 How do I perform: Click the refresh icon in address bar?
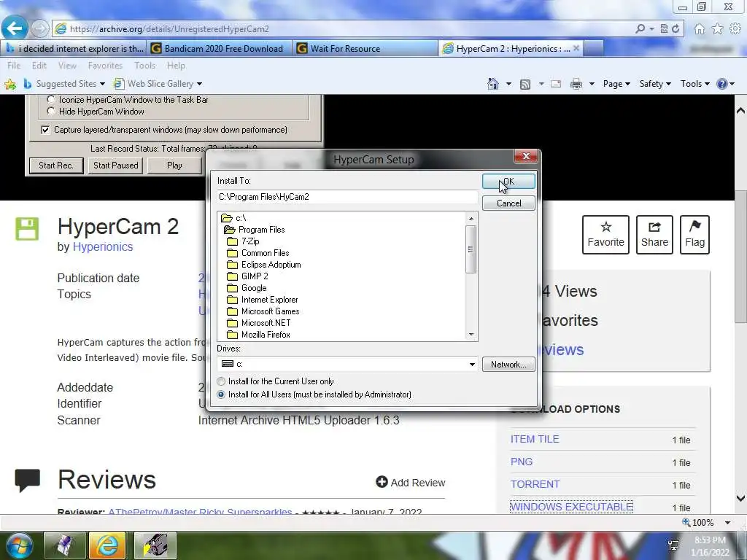[676, 29]
